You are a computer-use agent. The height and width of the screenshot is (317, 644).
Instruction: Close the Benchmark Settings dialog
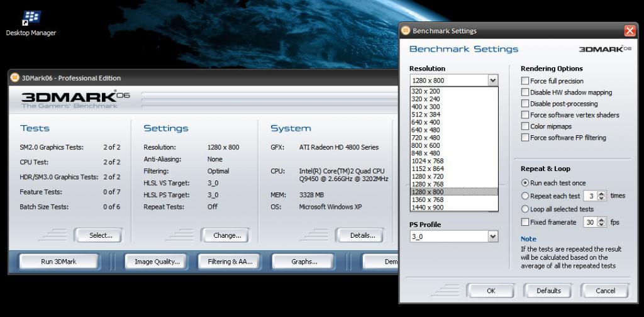[630, 31]
